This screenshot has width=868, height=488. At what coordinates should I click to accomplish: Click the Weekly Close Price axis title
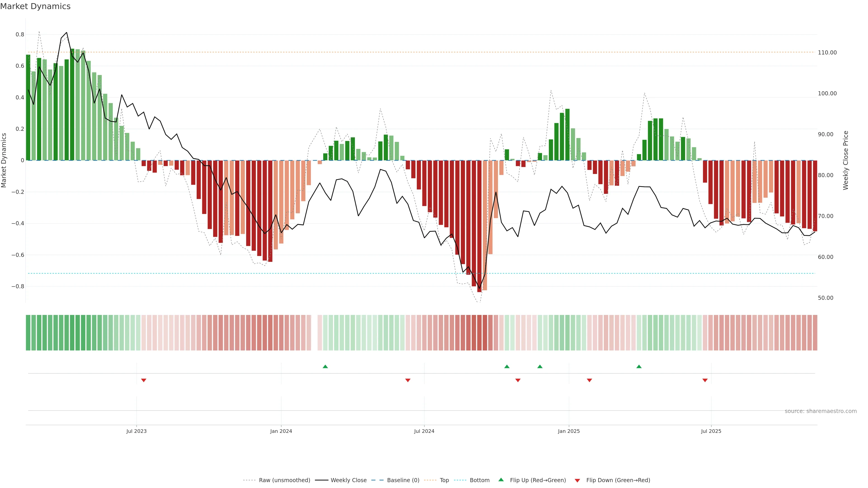(845, 160)
